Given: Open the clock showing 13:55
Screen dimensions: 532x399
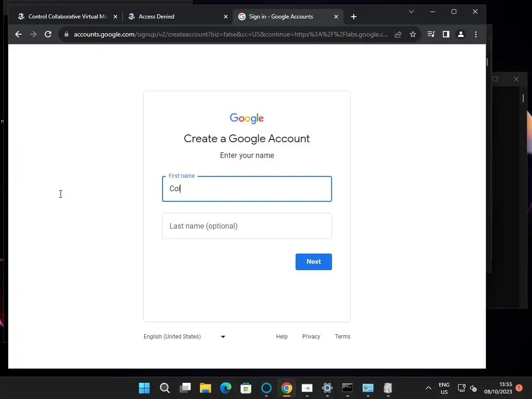Looking at the screenshot, I should 498,388.
